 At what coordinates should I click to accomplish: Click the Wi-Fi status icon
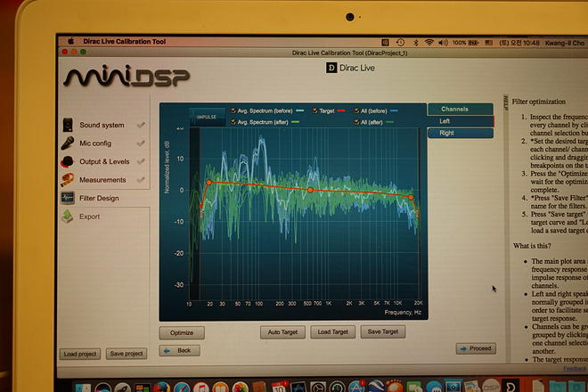pos(429,43)
